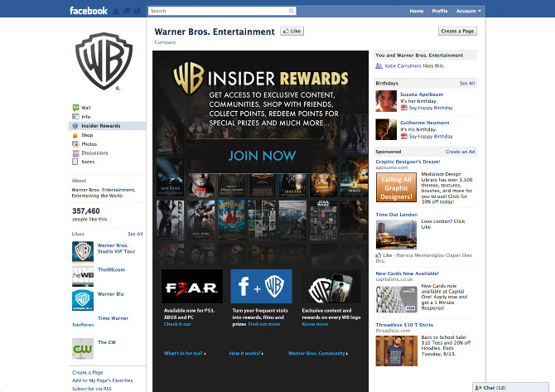Click the Facebook logo in top bar
This screenshot has width=555, height=392.
coord(88,11)
